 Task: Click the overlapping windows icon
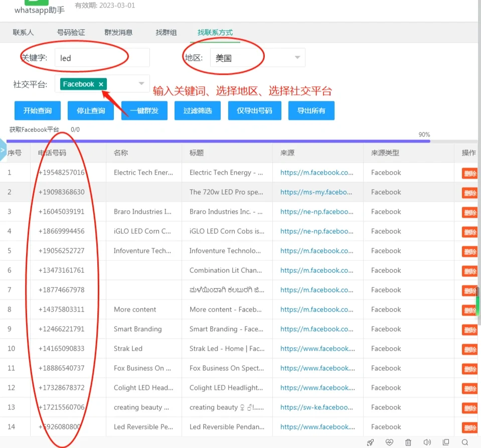[x=446, y=442]
